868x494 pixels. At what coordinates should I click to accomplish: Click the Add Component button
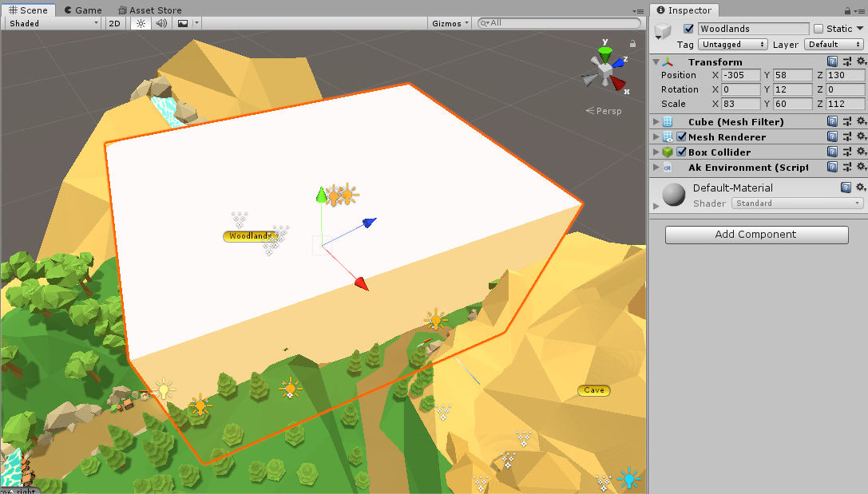756,235
